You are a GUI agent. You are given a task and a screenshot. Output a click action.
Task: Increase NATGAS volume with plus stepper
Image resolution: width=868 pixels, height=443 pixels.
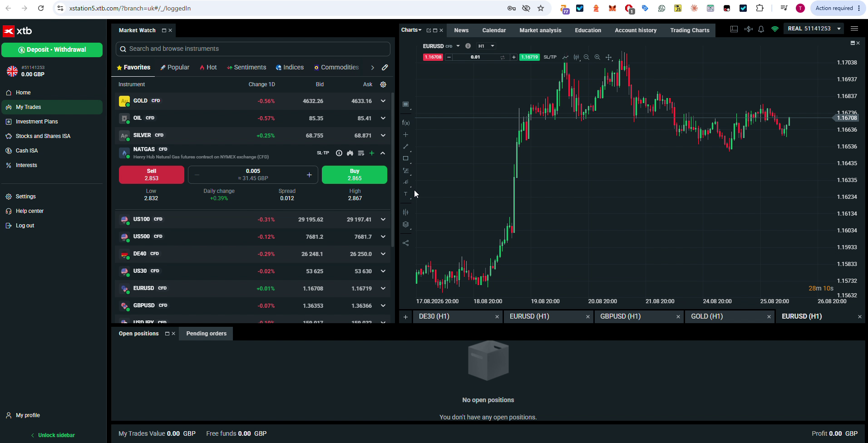309,175
